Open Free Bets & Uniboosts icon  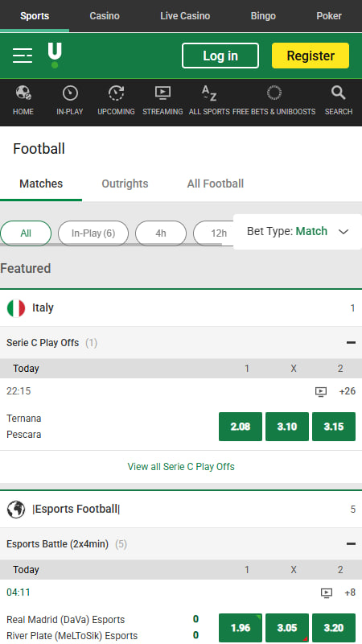coord(274,93)
